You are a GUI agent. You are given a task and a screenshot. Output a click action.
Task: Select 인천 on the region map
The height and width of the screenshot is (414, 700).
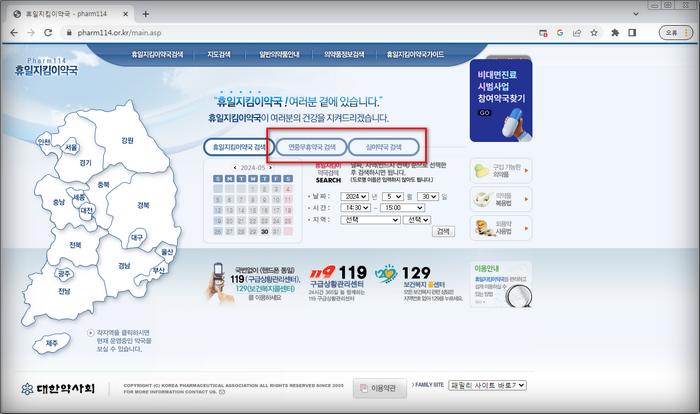[x=44, y=142]
